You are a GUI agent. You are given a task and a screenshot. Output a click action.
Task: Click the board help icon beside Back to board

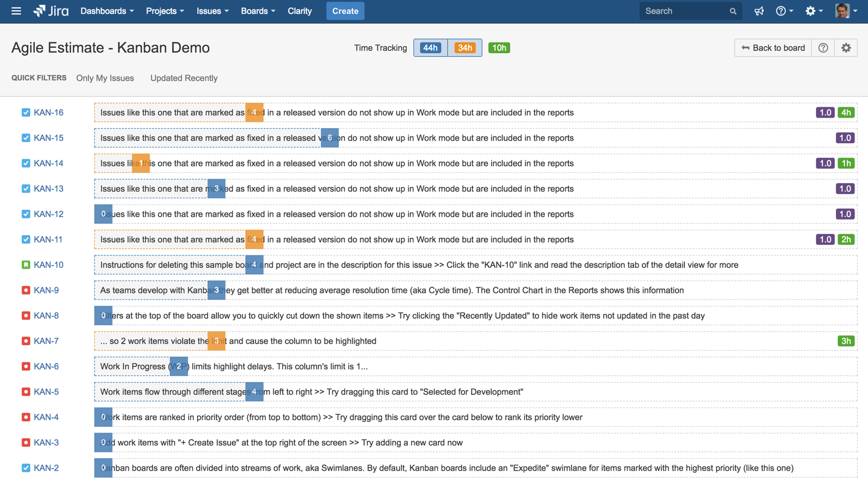click(823, 48)
